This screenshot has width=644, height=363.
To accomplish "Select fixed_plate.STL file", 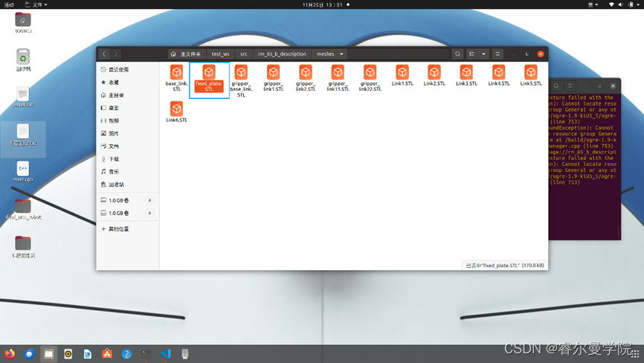I will 209,78.
